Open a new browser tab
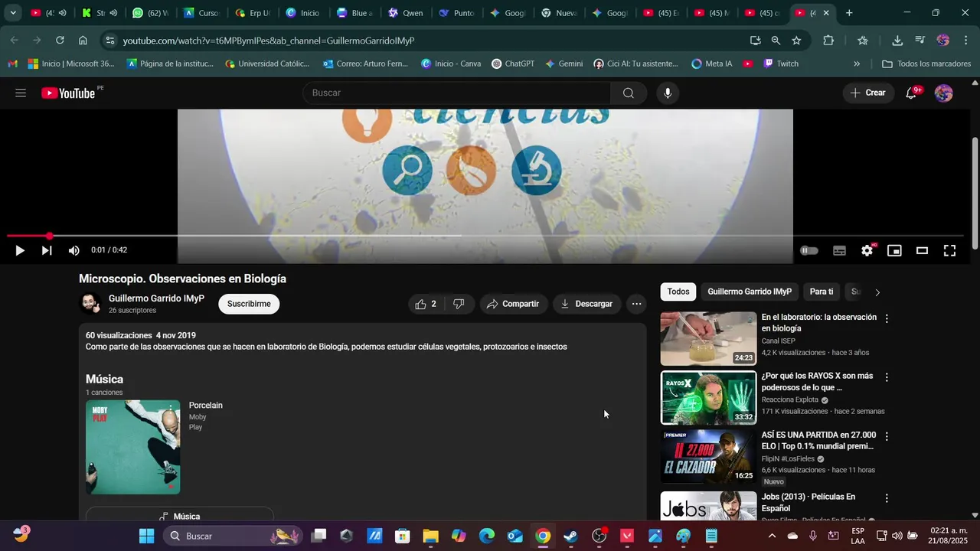The width and height of the screenshot is (980, 551). tap(848, 13)
